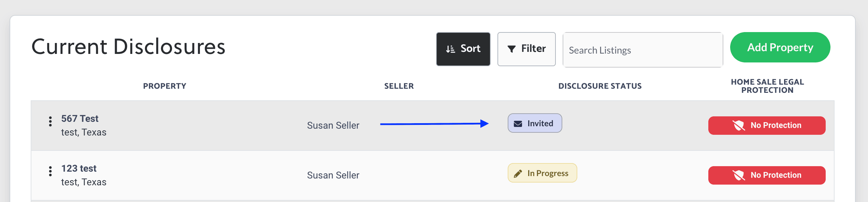Click the Disclosure Status column header

(x=600, y=86)
